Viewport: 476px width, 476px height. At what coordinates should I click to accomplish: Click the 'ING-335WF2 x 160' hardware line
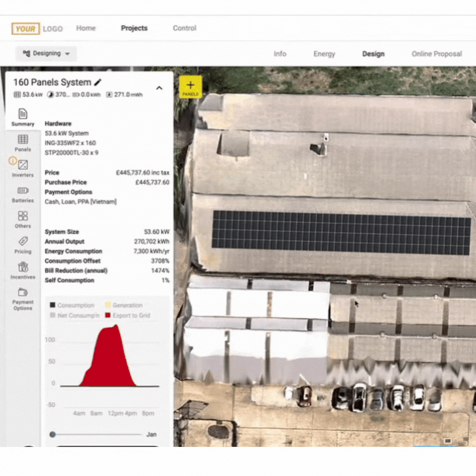click(70, 143)
